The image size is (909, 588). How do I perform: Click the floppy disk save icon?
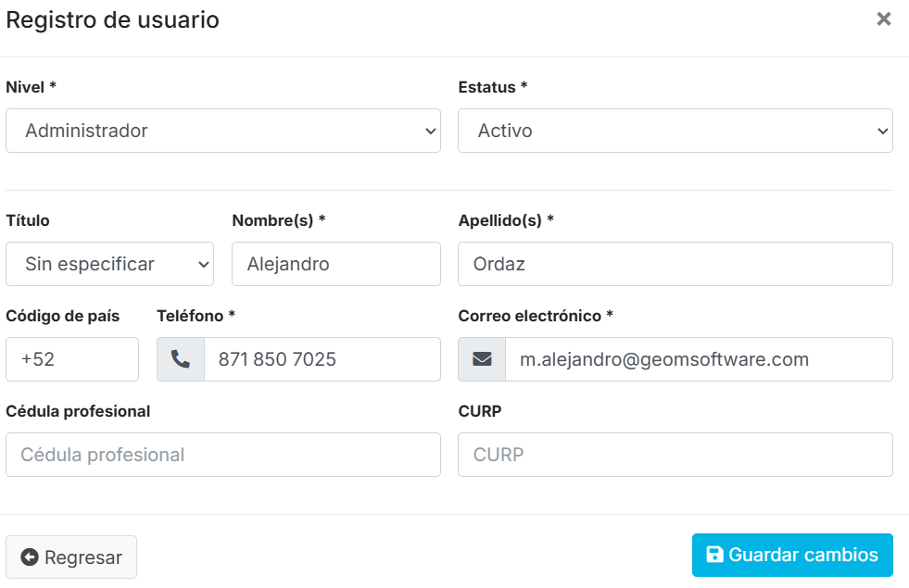pyautogui.click(x=714, y=555)
